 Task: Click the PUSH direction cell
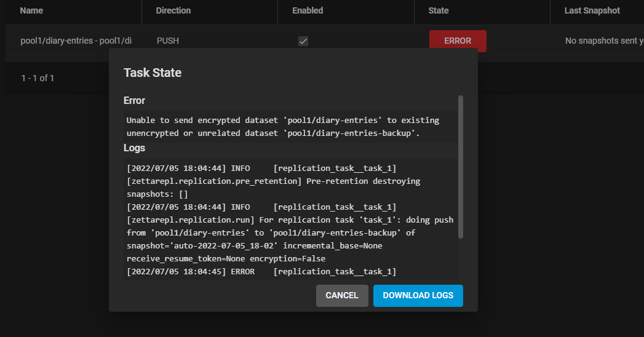(168, 41)
